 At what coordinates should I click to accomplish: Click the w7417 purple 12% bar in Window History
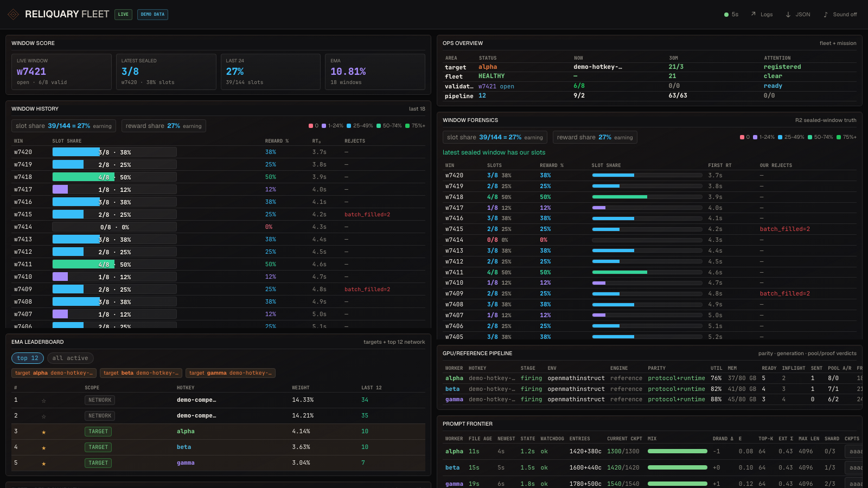point(114,190)
